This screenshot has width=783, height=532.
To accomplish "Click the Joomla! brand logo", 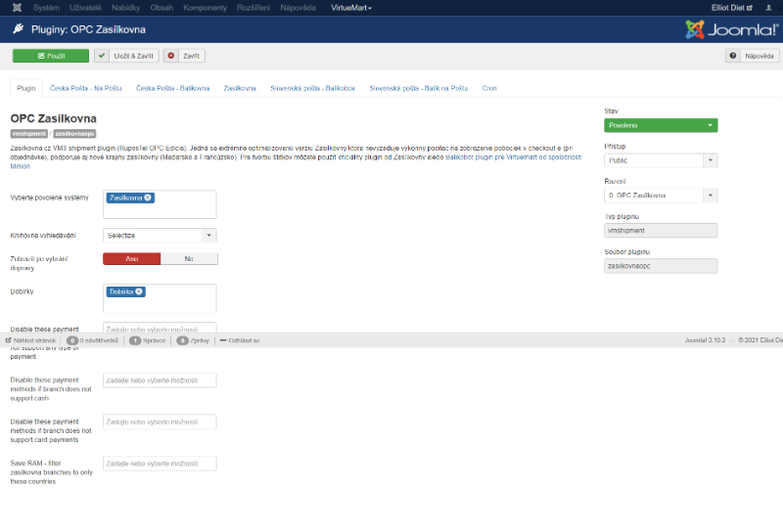I will [731, 29].
